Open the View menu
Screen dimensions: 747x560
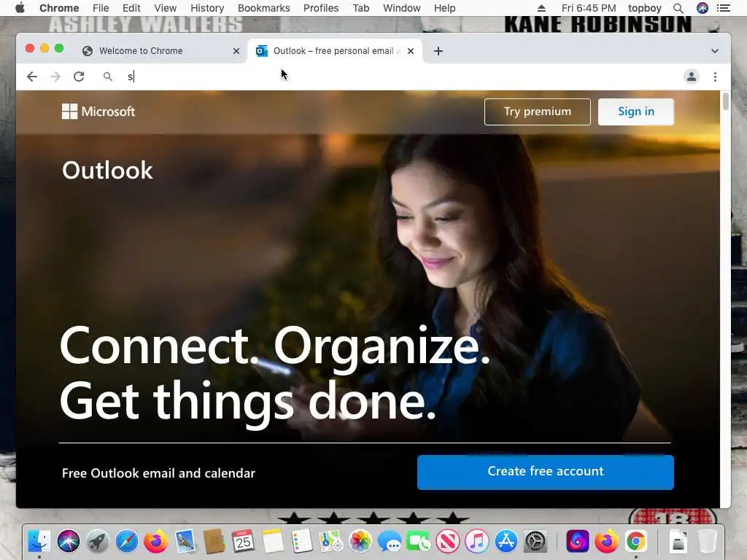166,8
